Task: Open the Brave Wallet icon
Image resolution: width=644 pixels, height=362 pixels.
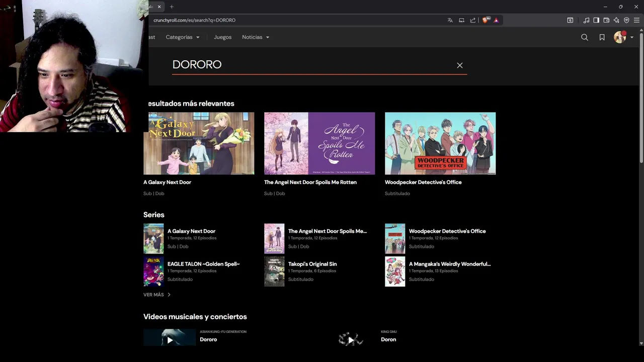Action: 606,20
